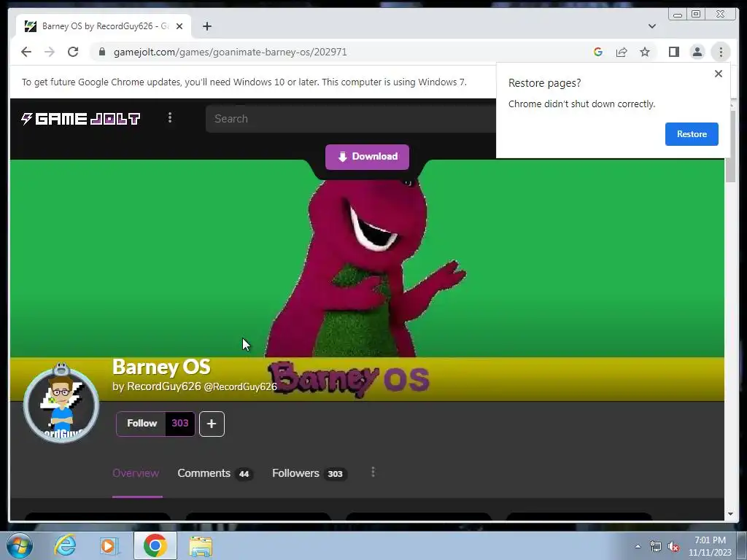Click the Barney OS game title
The width and height of the screenshot is (747, 560).
pos(161,367)
